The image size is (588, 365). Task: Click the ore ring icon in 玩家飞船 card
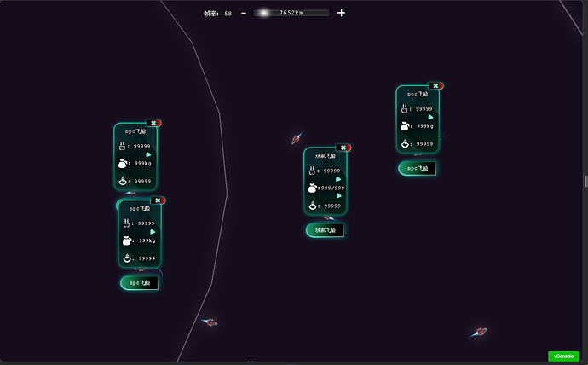[x=313, y=206]
